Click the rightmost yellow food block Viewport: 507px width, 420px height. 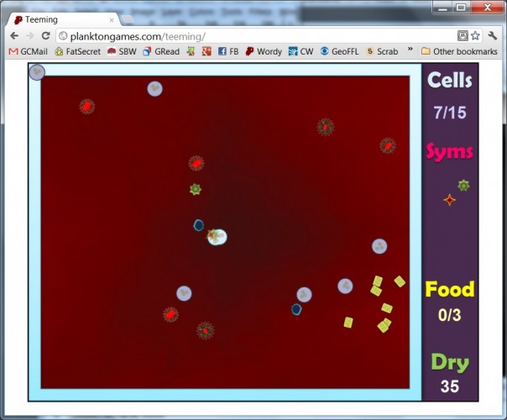400,281
